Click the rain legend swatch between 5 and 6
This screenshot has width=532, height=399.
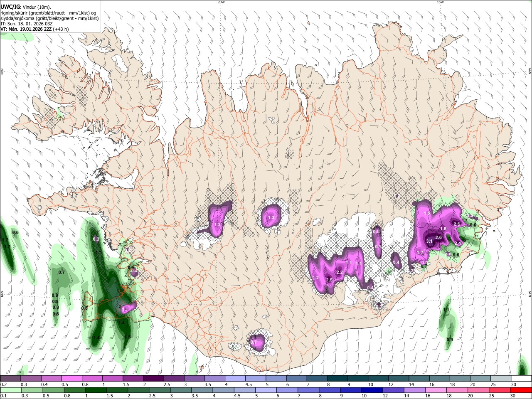[267, 390]
